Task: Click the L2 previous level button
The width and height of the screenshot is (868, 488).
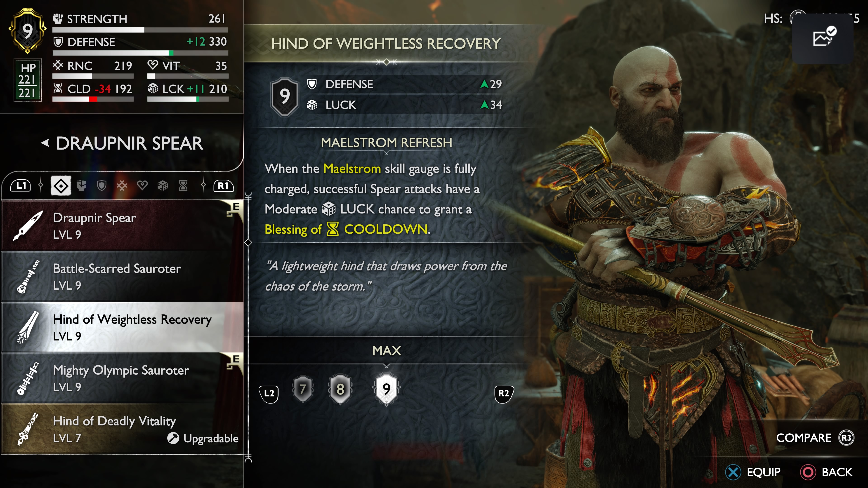Action: point(269,393)
